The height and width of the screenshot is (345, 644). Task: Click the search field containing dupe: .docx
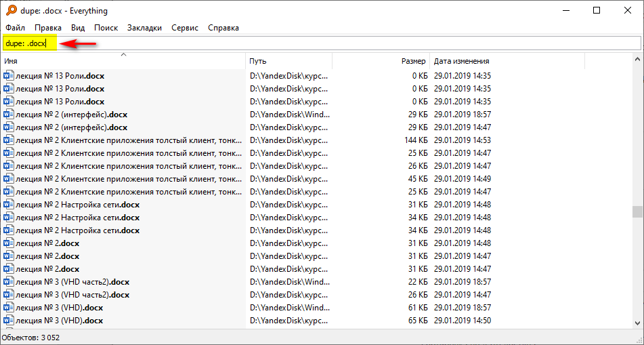(339, 43)
